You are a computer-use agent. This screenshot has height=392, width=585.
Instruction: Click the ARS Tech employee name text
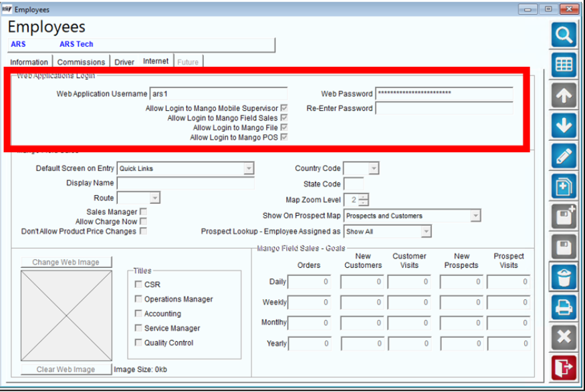(x=76, y=44)
